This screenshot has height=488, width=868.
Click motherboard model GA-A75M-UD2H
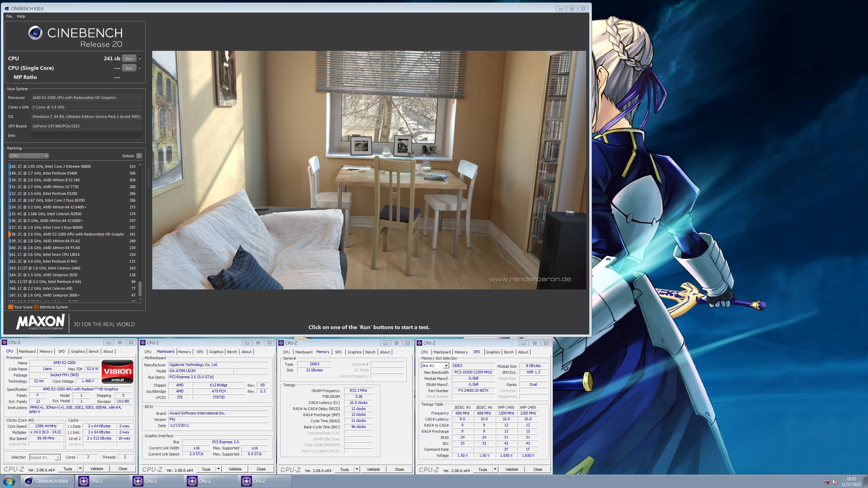[x=200, y=371]
